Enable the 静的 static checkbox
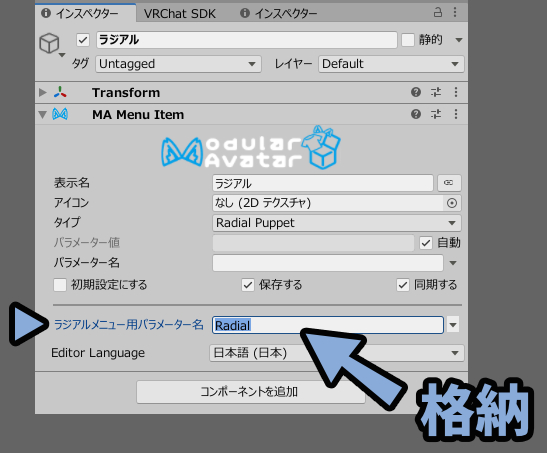The height and width of the screenshot is (453, 547). click(407, 40)
